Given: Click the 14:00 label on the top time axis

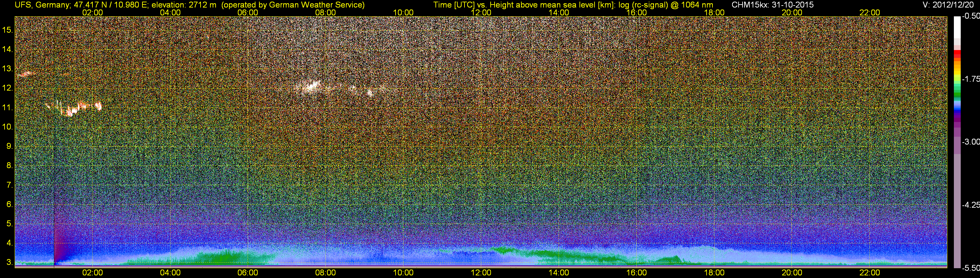Looking at the screenshot, I should click(559, 12).
